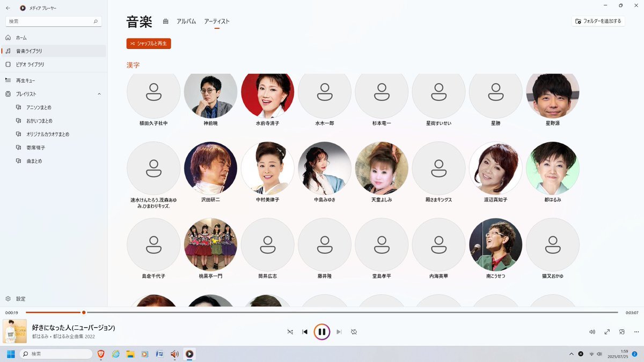This screenshot has width=644, height=362.
Task: Open File Explorer from the taskbar
Action: tap(130, 354)
